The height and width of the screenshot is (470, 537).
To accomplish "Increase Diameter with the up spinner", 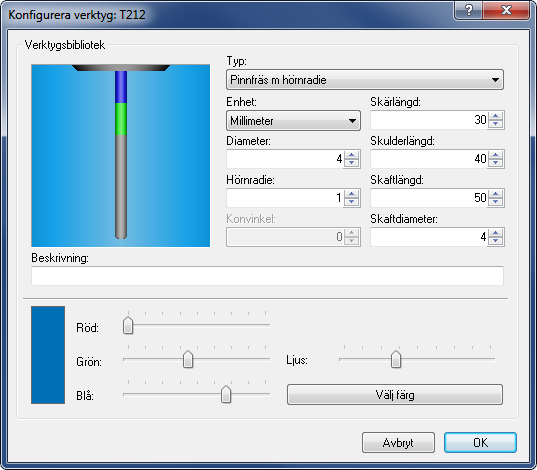I will [x=351, y=156].
